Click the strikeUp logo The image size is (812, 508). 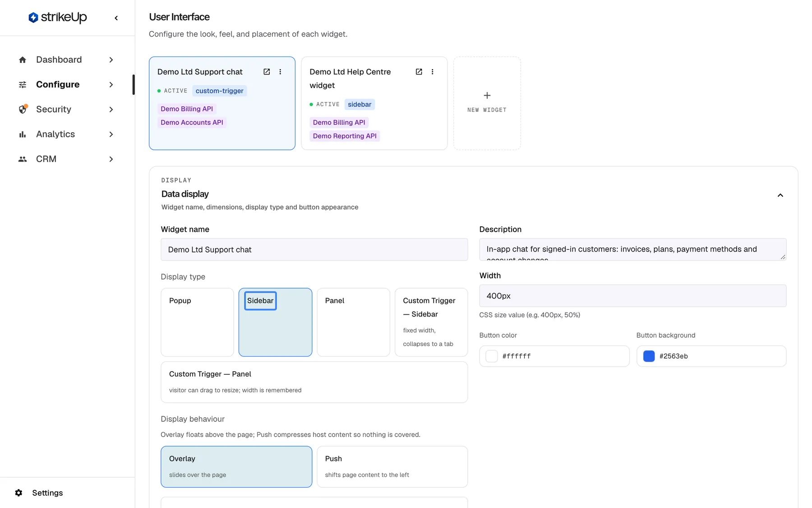pyautogui.click(x=58, y=18)
